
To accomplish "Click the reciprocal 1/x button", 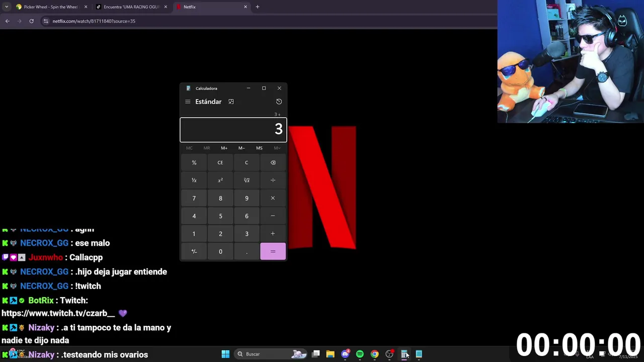I will 194,180.
